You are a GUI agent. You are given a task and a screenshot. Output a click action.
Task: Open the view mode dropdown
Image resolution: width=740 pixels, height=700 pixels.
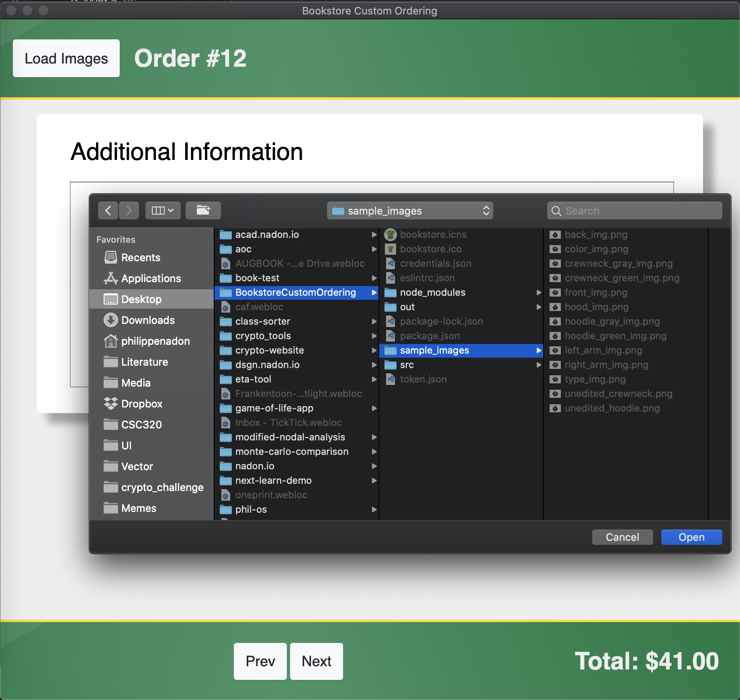[163, 211]
